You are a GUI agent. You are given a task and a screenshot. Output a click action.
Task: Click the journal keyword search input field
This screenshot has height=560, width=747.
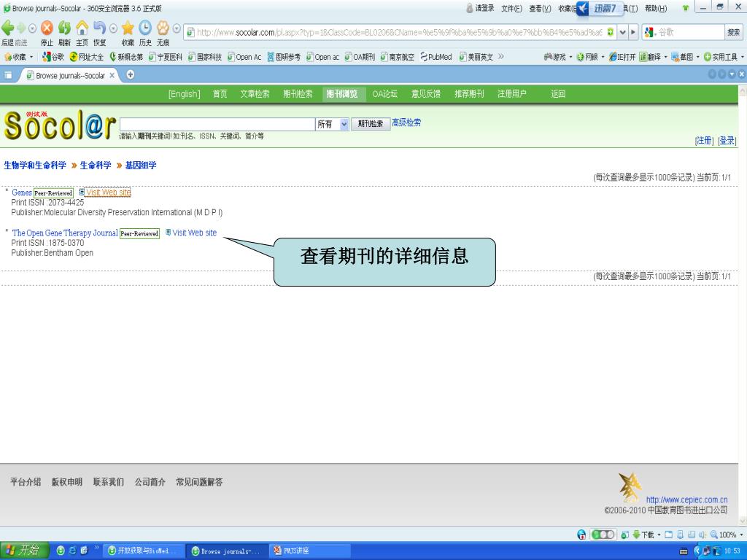[x=217, y=124]
